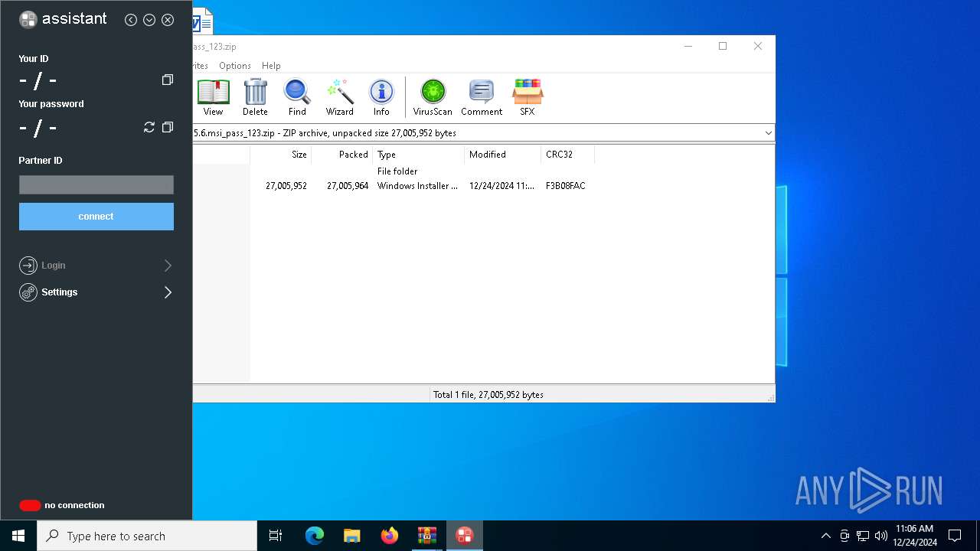Click the View toolbar icon in WinRAR
This screenshot has width=980, height=551.
(x=213, y=97)
